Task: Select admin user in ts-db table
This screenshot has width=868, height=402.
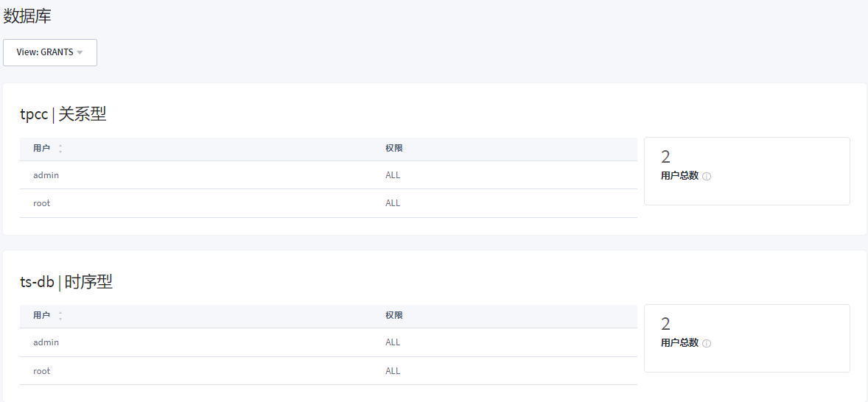Action: pos(46,342)
